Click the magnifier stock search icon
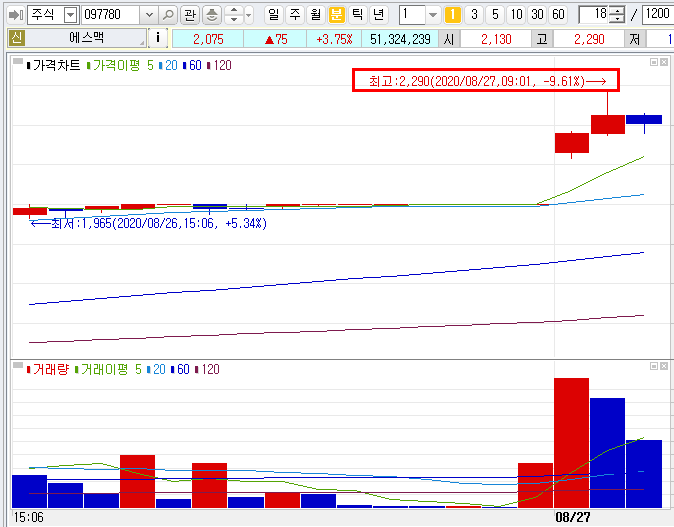Image resolution: width=674 pixels, height=527 pixels. pyautogui.click(x=168, y=15)
